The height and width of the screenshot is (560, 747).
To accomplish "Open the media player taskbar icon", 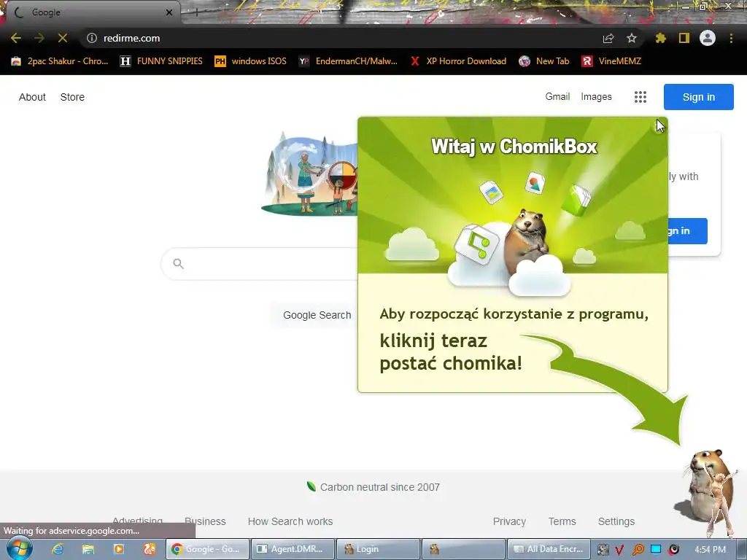I will [119, 549].
